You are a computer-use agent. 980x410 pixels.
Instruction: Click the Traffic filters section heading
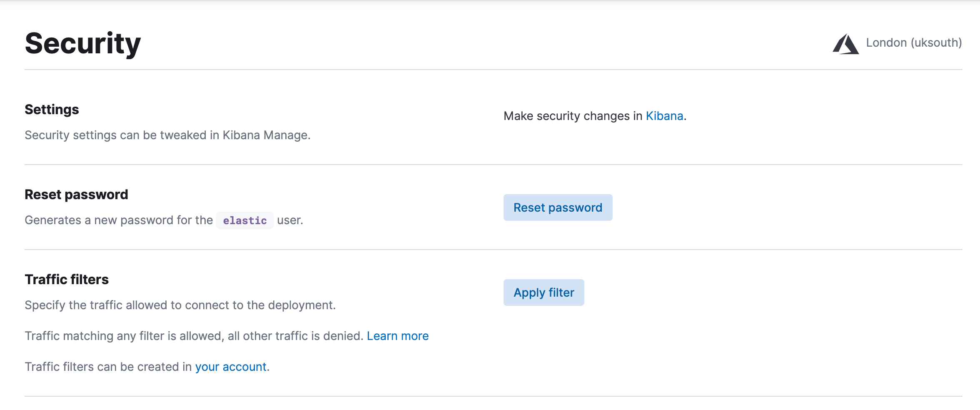click(67, 280)
